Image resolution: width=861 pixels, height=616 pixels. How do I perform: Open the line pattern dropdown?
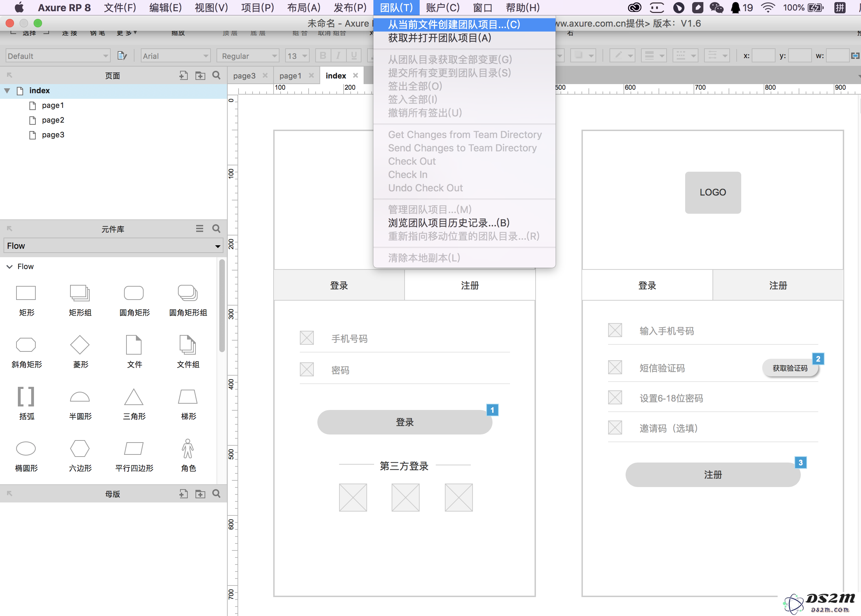(x=685, y=56)
